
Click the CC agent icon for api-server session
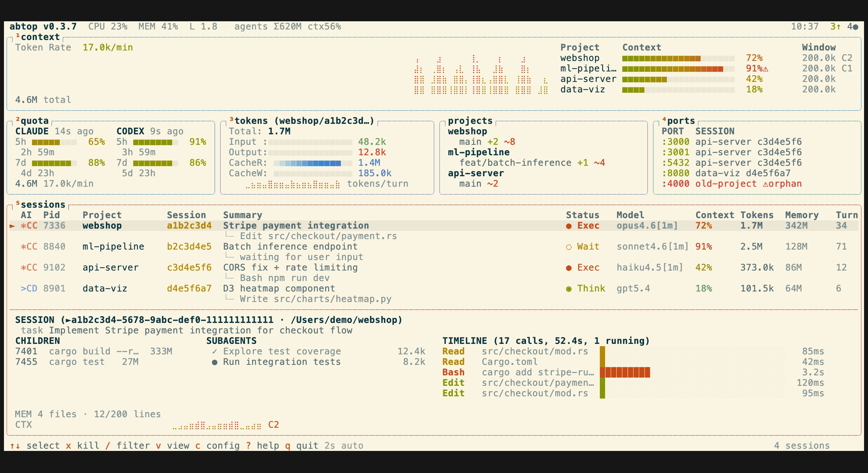tap(29, 268)
